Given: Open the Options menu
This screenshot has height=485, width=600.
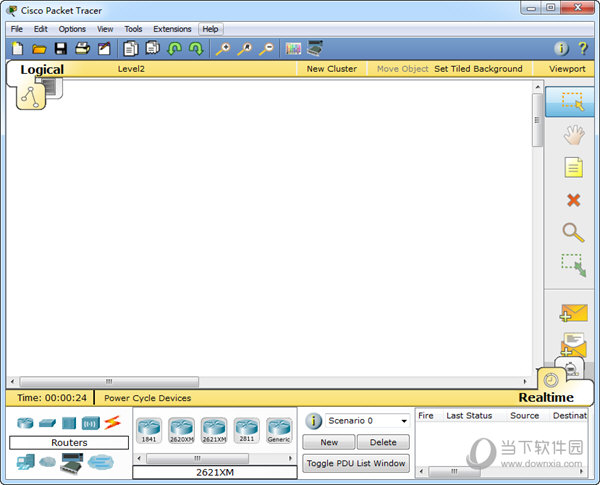Looking at the screenshot, I should pyautogui.click(x=72, y=29).
